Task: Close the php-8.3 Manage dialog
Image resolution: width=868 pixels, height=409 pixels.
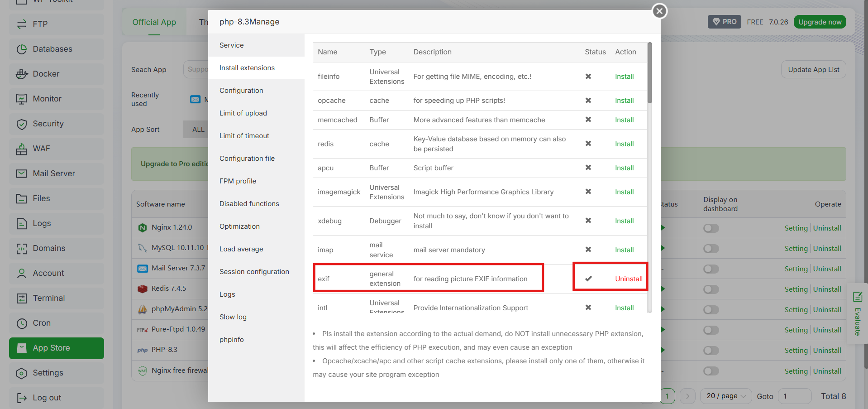Action: [x=659, y=11]
